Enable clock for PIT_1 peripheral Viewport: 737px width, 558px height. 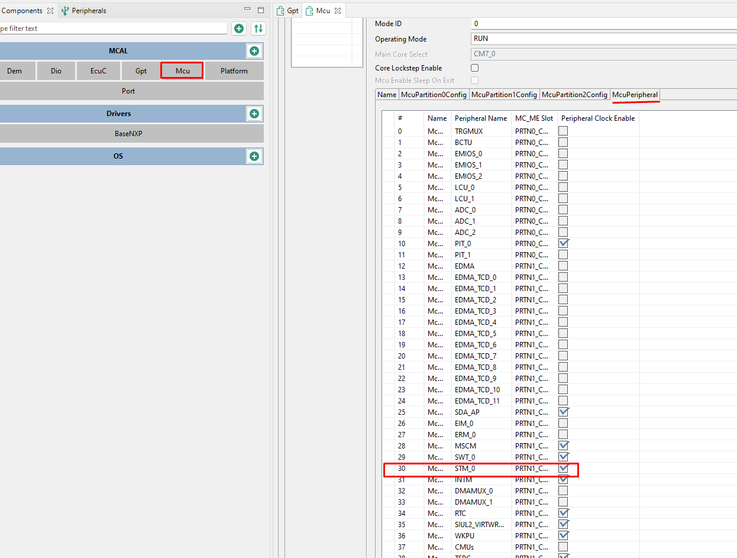click(563, 255)
